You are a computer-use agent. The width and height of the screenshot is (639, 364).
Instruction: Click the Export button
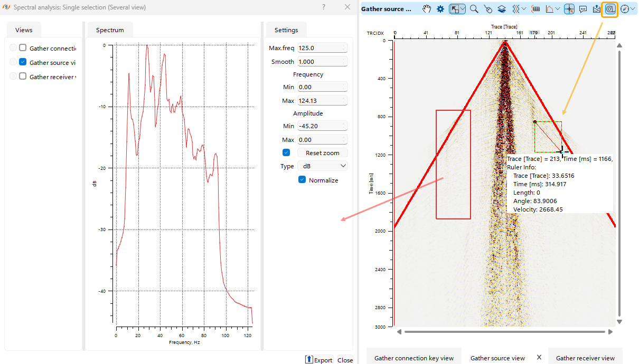[319, 360]
